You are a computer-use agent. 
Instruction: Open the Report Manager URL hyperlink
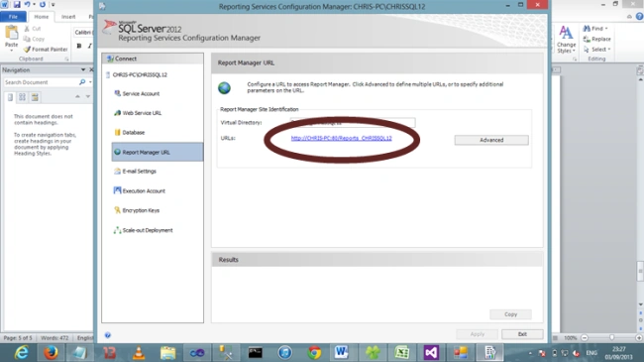coord(341,138)
